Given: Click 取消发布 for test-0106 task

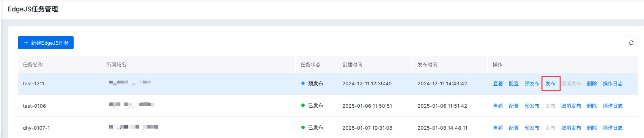Looking at the screenshot, I should click(x=571, y=106).
